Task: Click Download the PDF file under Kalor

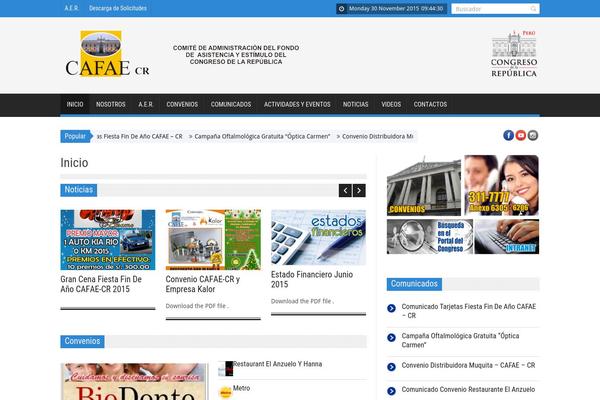Action: [x=197, y=306]
